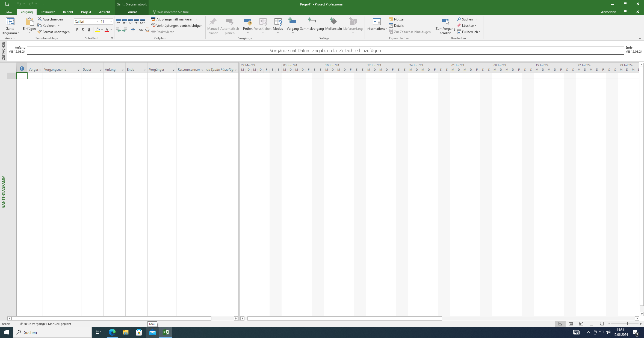The image size is (644, 338).
Task: Switch to the Ansicht tab
Action: click(105, 12)
